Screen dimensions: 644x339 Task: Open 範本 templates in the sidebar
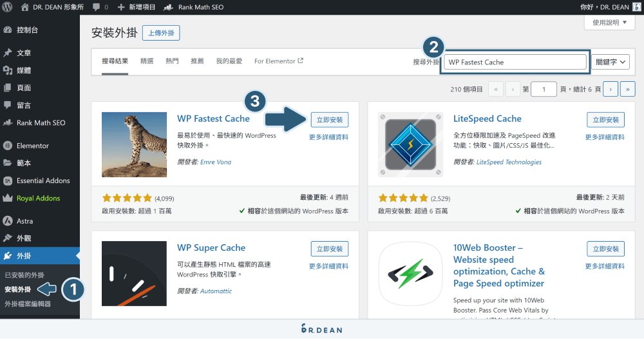40,162
